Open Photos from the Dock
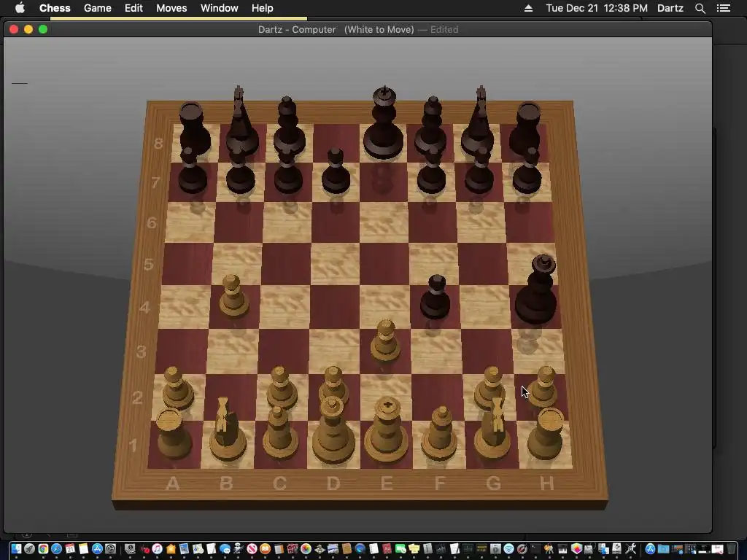The width and height of the screenshot is (747, 560). (x=306, y=548)
